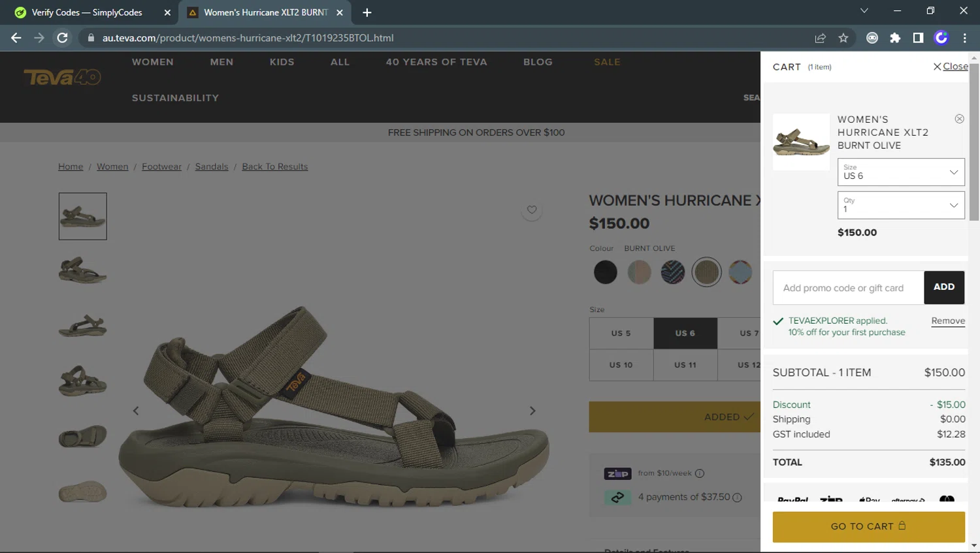Screen dimensions: 980x553
Task: Open the MEN navigation menu
Action: tap(221, 62)
